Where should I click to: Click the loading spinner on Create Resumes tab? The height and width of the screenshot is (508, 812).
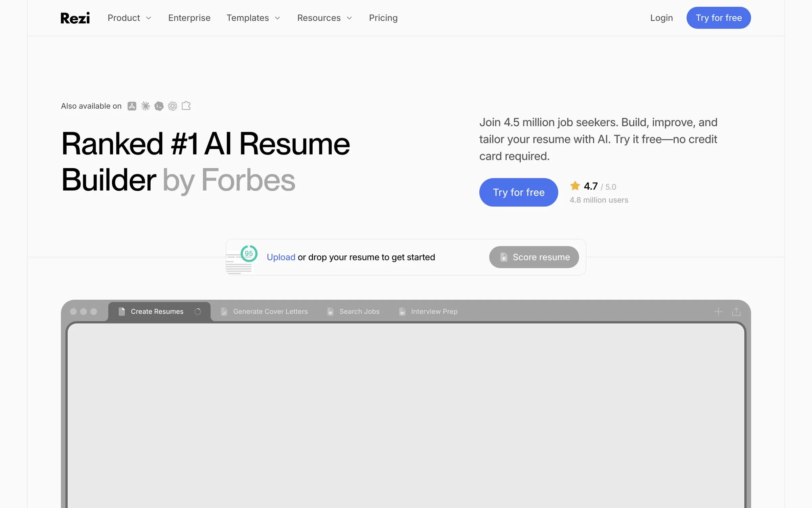198,312
